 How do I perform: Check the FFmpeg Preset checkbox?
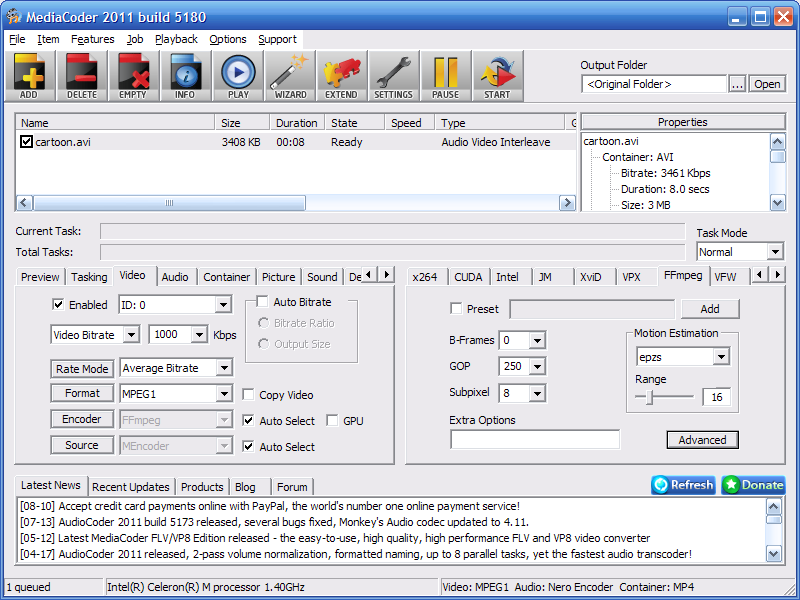pos(456,308)
